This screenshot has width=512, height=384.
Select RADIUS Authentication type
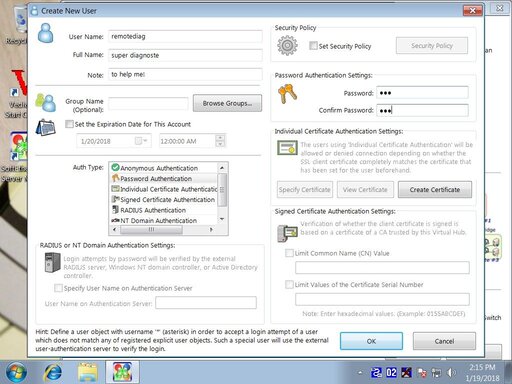(153, 210)
